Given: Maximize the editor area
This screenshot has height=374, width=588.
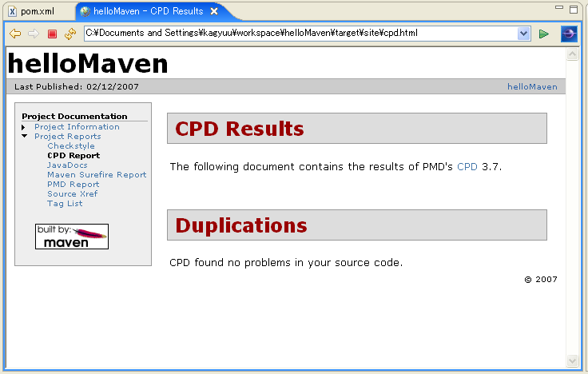Looking at the screenshot, I should tap(574, 10).
